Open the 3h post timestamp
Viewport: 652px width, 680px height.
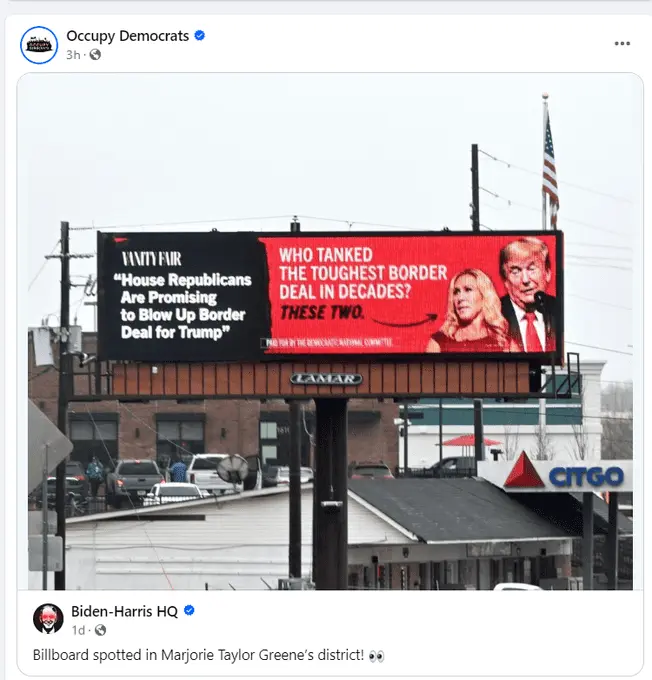(x=73, y=55)
